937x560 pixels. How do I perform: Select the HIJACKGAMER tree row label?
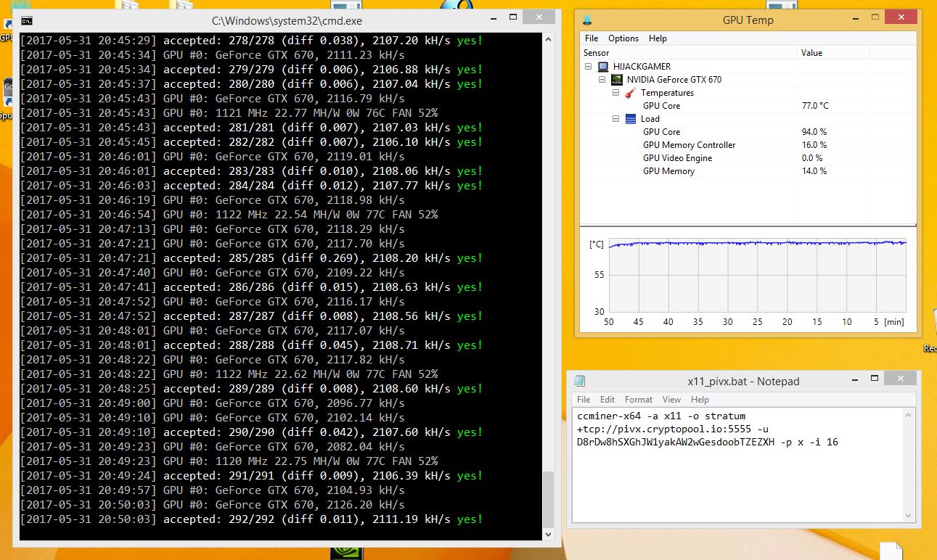pos(642,67)
